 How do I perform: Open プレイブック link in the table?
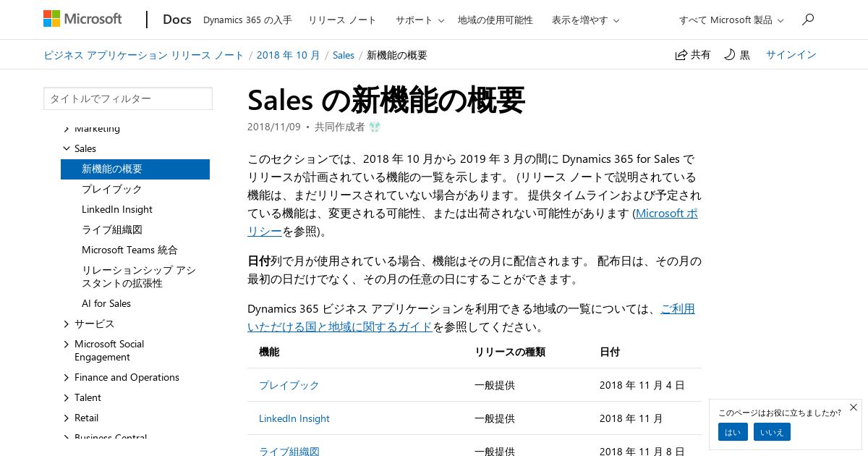pyautogui.click(x=289, y=385)
